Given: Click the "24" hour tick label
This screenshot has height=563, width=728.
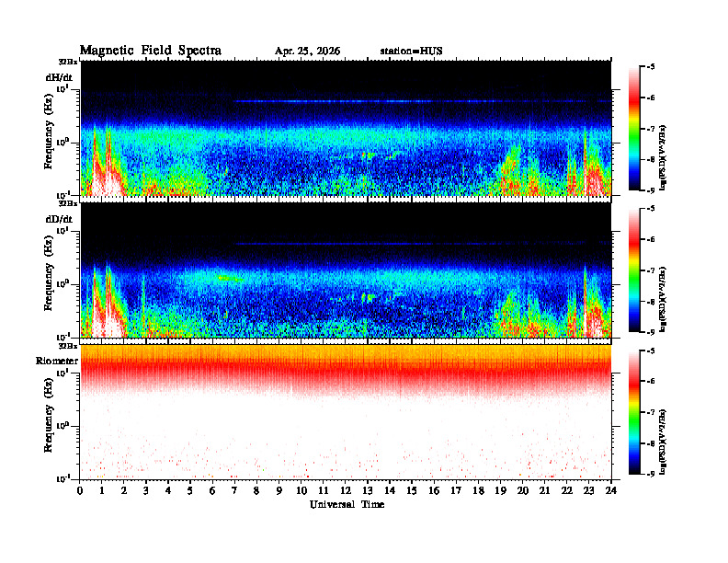Looking at the screenshot, I should coord(611,490).
